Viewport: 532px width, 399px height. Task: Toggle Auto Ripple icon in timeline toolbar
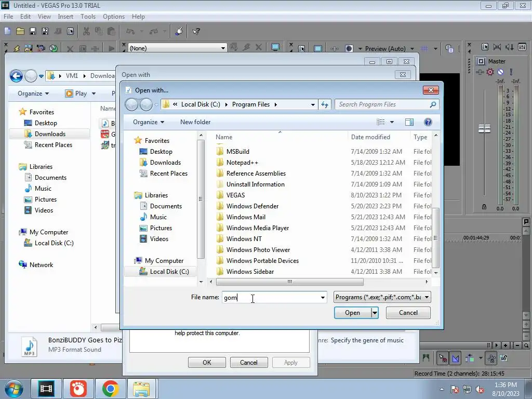click(470, 358)
